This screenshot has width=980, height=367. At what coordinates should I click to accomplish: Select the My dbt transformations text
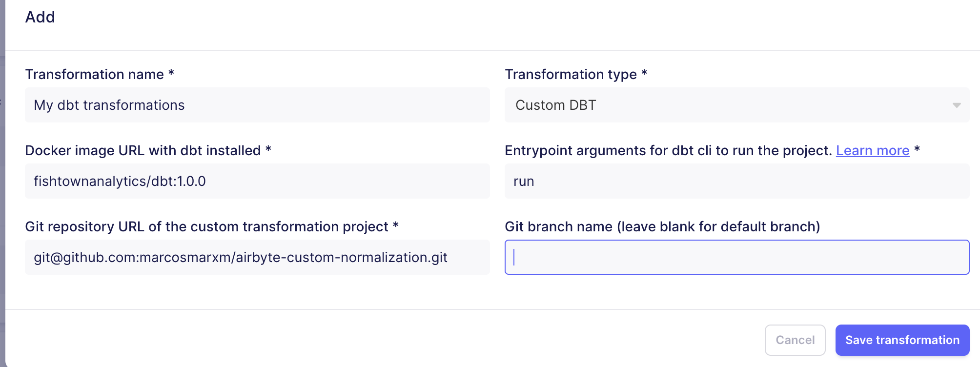[109, 105]
